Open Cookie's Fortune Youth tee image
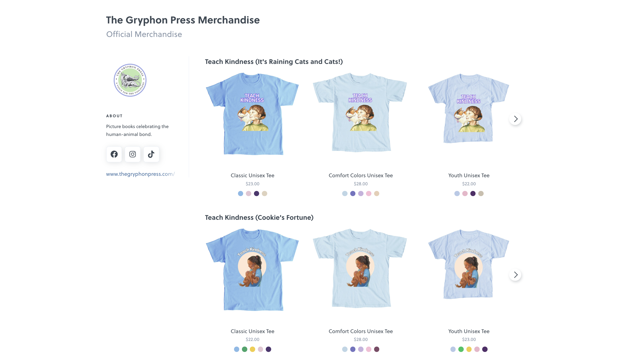Image resolution: width=627 pixels, height=364 pixels. point(468,264)
